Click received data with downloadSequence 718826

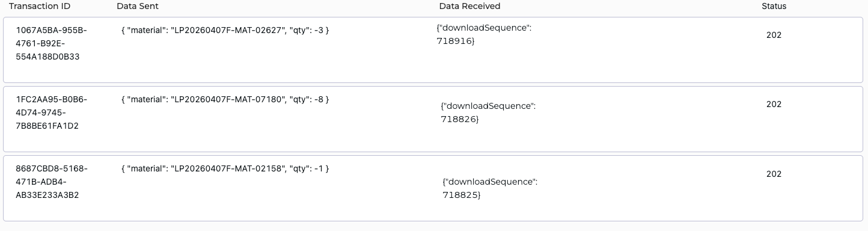(488, 112)
